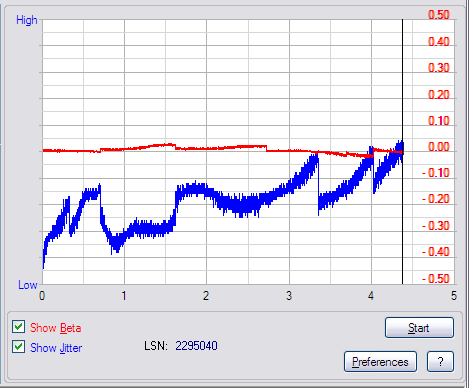The image size is (469, 388).
Task: Click the Show Beta red label
Action: click(56, 328)
